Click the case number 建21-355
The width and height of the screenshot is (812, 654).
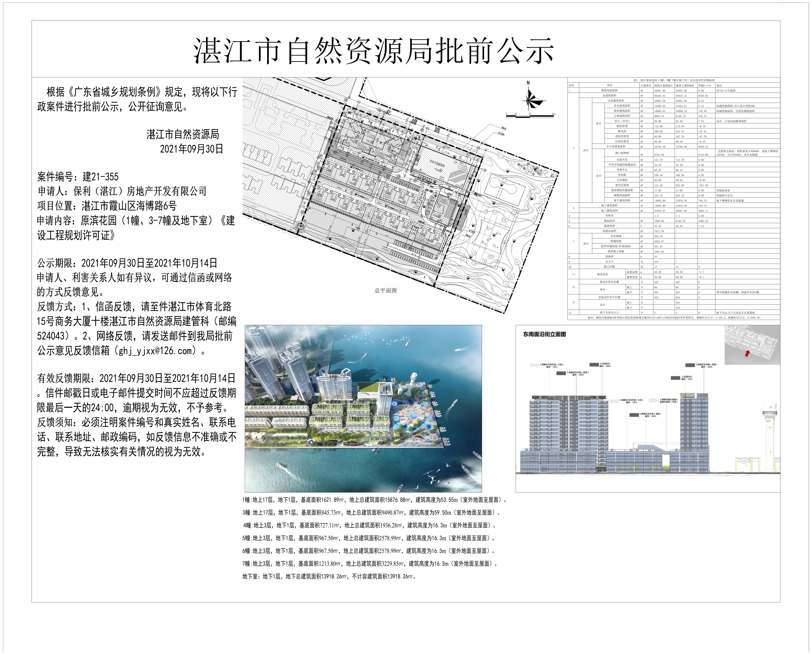click(100, 177)
